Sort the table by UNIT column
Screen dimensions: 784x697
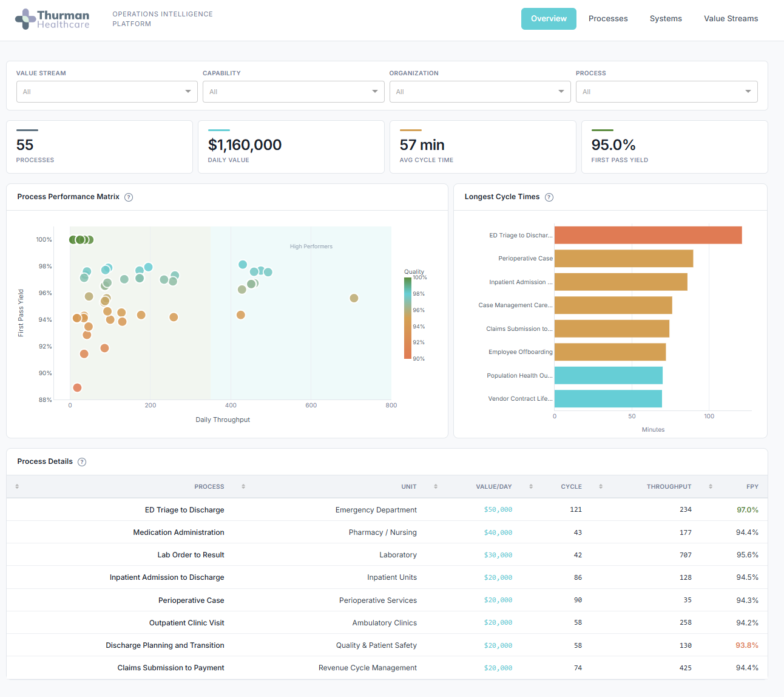(436, 486)
